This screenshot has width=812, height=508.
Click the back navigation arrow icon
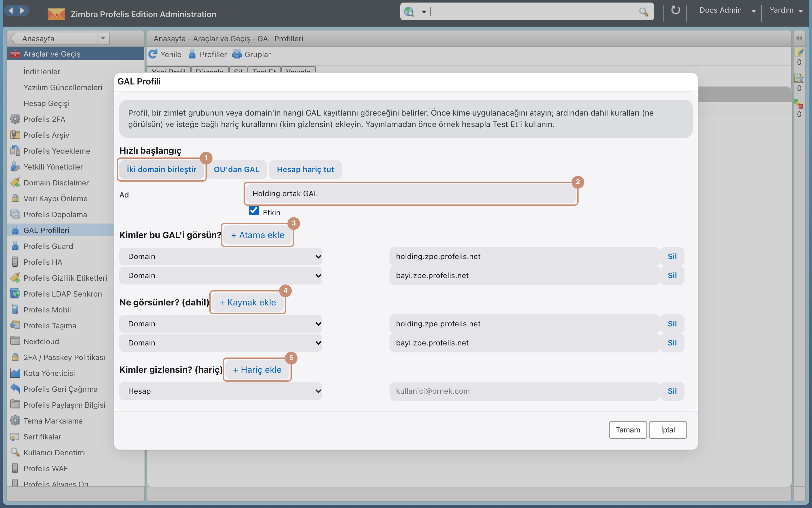tap(11, 10)
